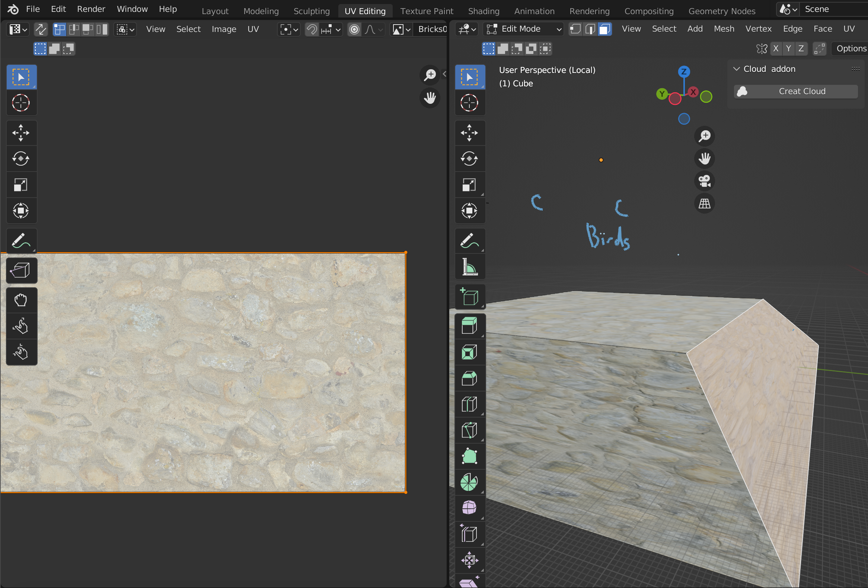The height and width of the screenshot is (588, 868).
Task: Select the Inset Faces tool
Action: 470,352
